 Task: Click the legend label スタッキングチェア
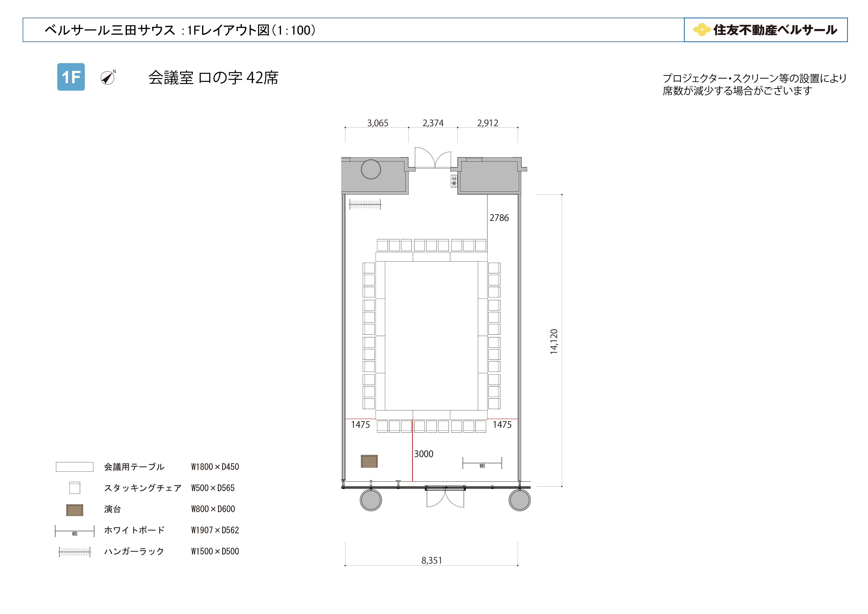point(143,488)
